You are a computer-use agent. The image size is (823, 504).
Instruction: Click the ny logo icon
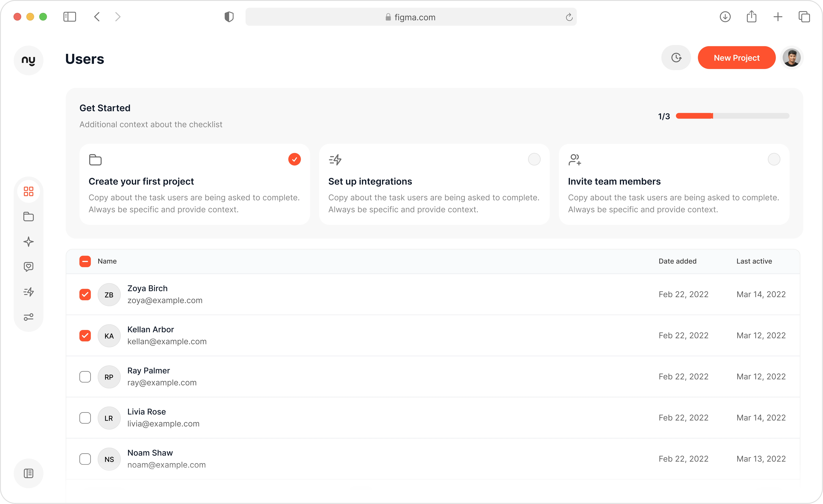[28, 60]
